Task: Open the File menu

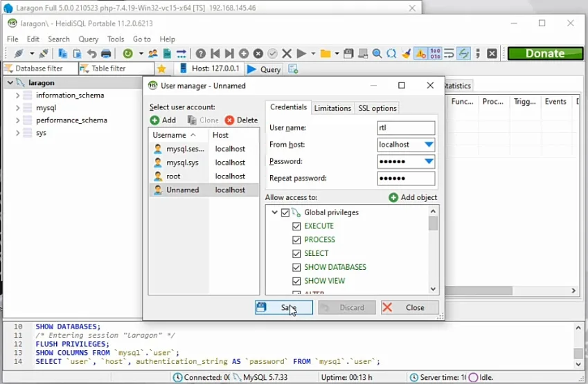Action: click(12, 39)
